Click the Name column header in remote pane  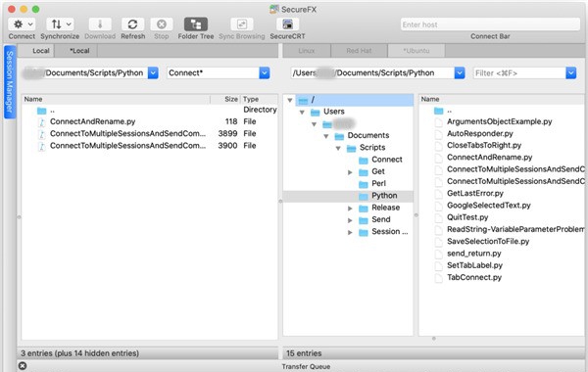(502, 99)
